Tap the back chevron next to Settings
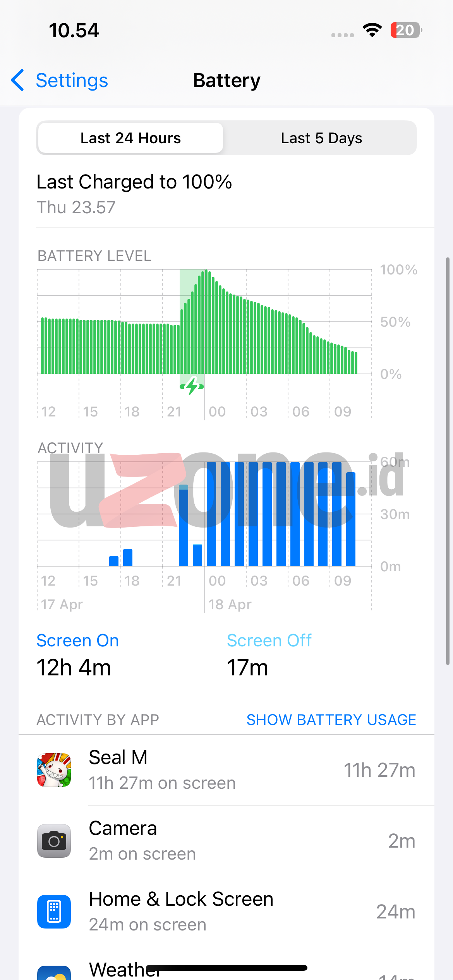Viewport: 453px width, 980px height. pyautogui.click(x=18, y=81)
